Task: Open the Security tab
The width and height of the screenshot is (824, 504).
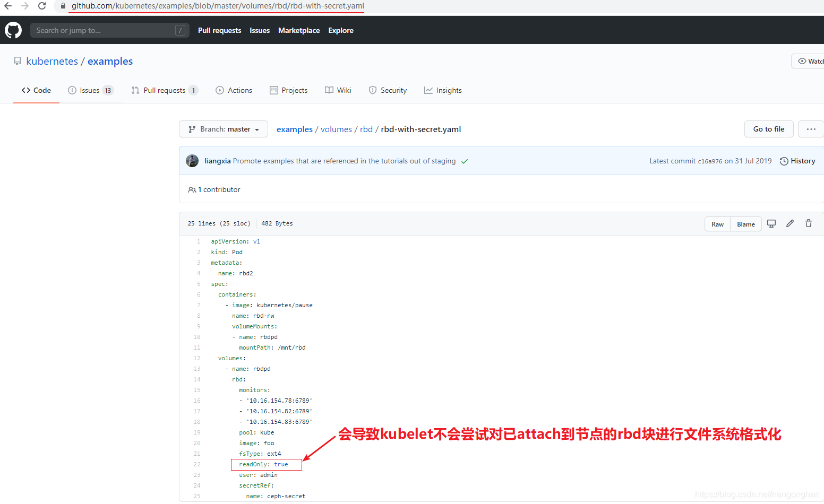Action: click(388, 90)
